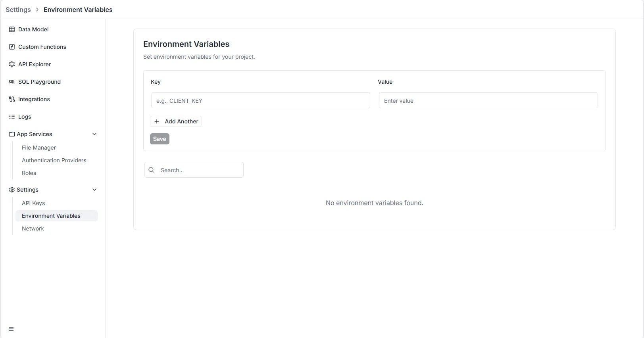644x338 pixels.
Task: Click the Custom Functions icon in sidebar
Action: pos(12,47)
